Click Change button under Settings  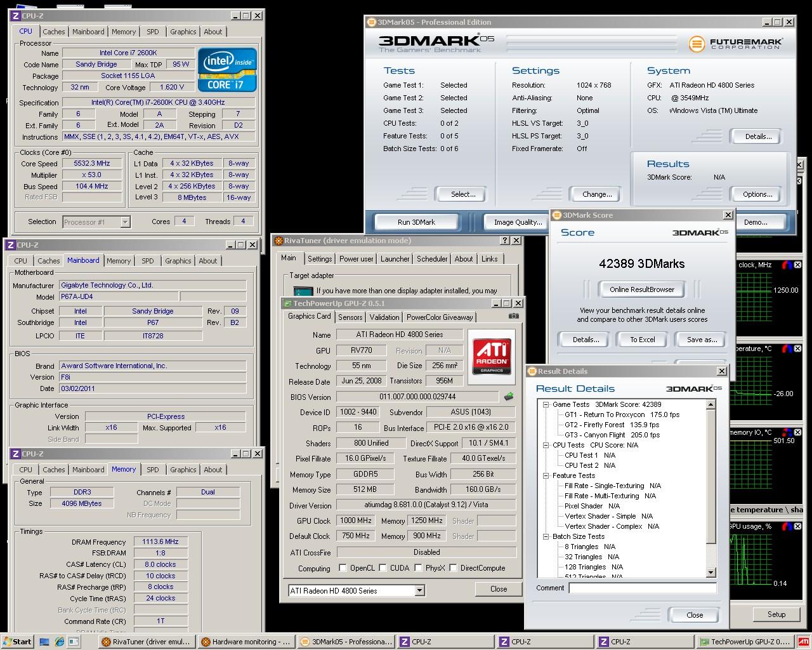tap(597, 194)
